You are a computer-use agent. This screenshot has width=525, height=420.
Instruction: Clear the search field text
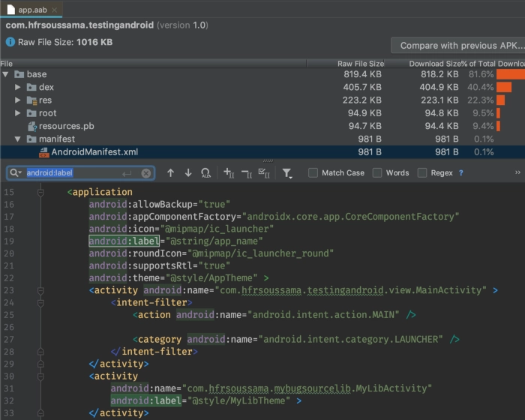[x=146, y=173]
